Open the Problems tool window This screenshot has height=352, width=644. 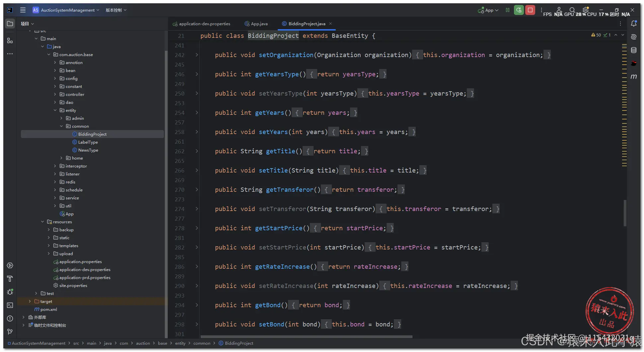point(10,318)
